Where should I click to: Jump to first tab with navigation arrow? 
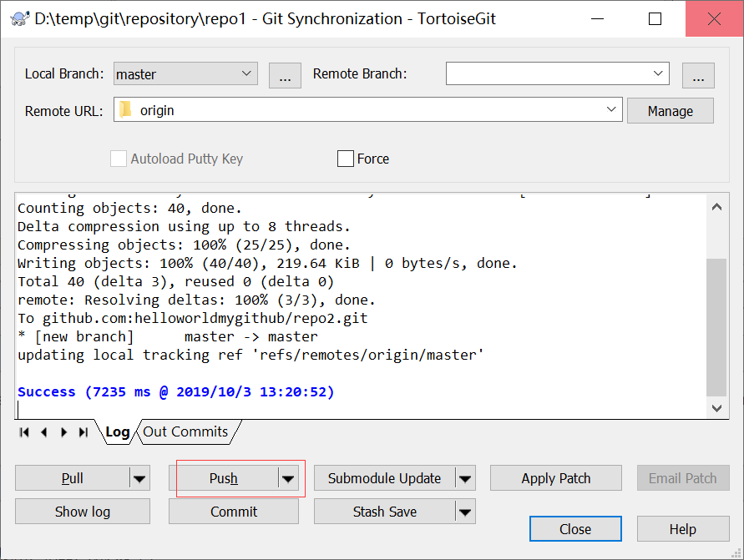pyautogui.click(x=24, y=432)
